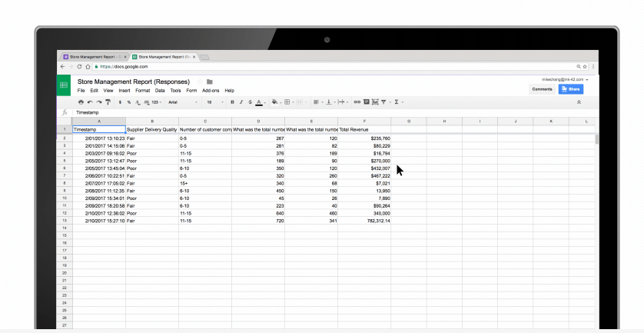Viewport: 644px width, 333px height.
Task: Toggle strikethrough formatting
Action: (x=250, y=102)
